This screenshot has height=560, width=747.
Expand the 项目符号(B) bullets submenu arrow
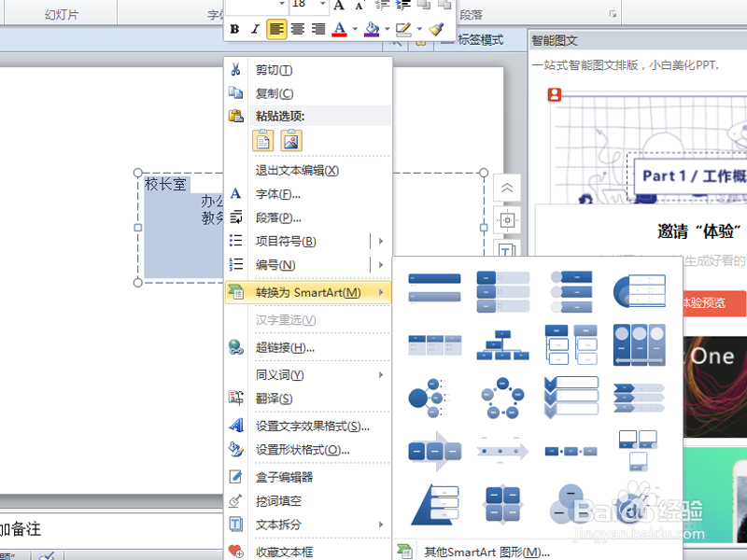(381, 241)
